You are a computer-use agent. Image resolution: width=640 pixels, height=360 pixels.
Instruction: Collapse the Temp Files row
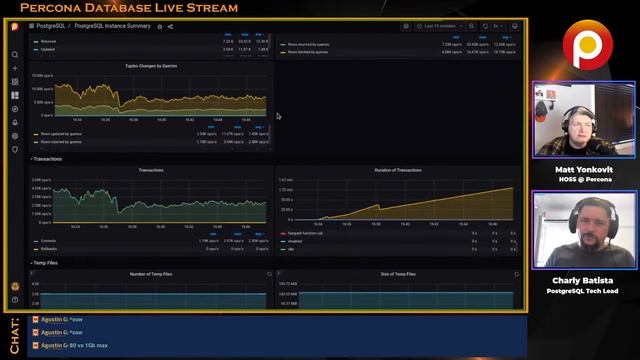(44, 263)
